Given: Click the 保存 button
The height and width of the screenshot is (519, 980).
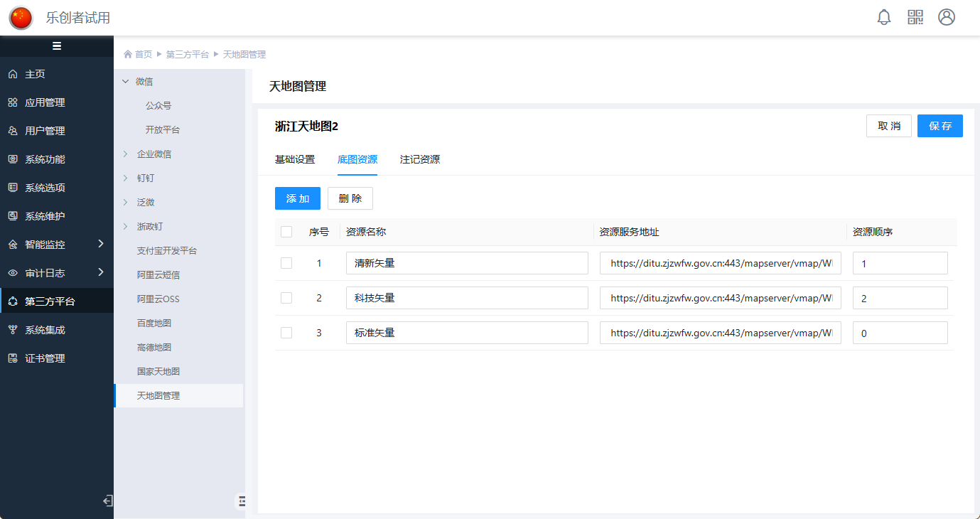Looking at the screenshot, I should coord(939,126).
